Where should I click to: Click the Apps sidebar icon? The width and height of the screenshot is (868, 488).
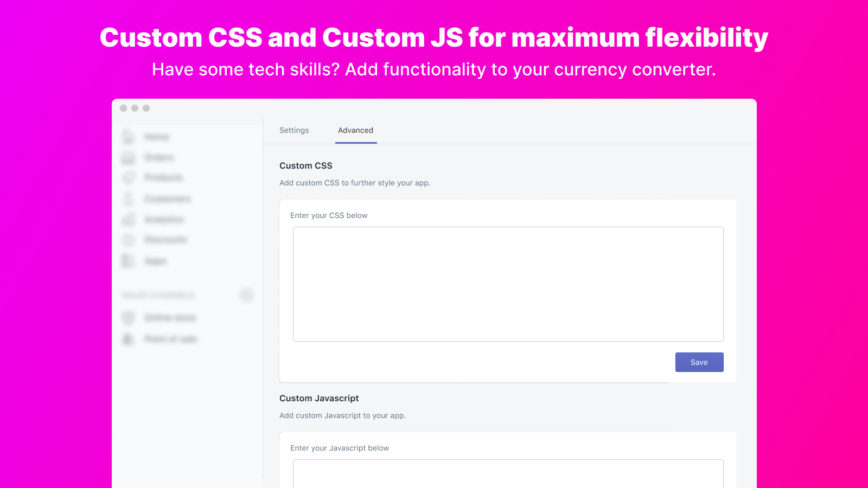pos(128,261)
